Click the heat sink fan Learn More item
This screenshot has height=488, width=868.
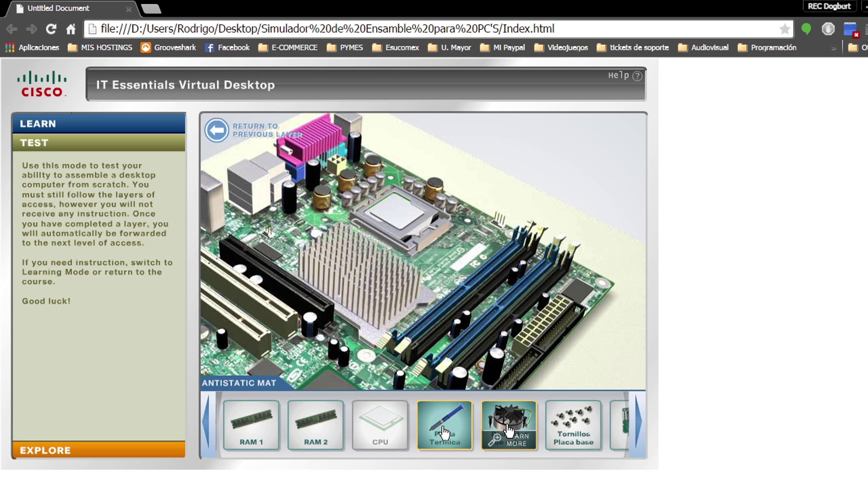(509, 425)
